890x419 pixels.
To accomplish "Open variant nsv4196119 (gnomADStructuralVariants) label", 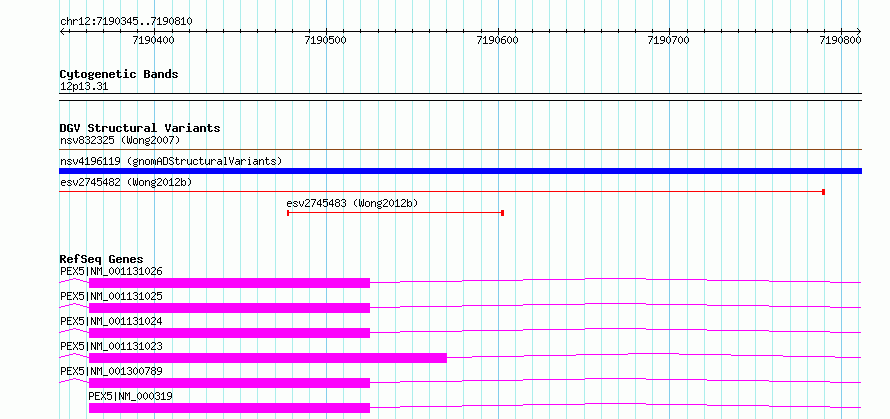I will (171, 161).
